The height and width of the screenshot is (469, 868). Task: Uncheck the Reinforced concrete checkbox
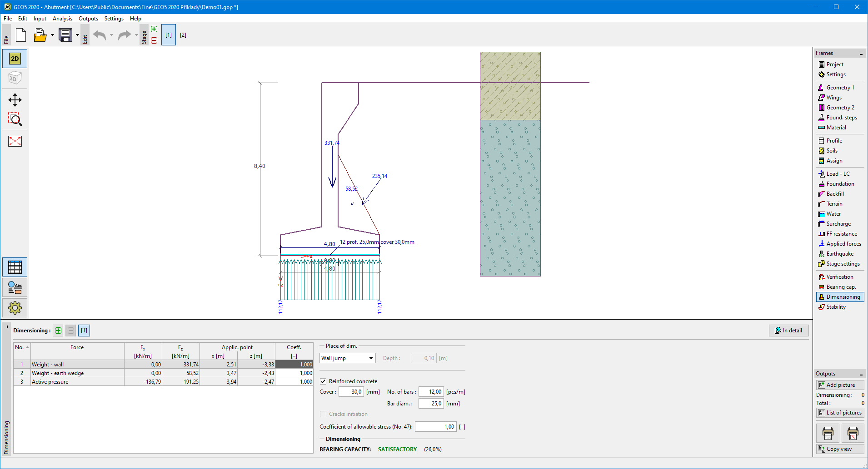click(323, 381)
